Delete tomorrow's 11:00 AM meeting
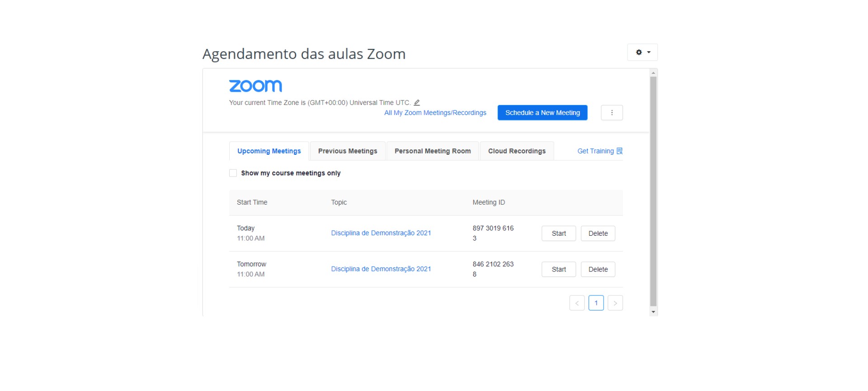Viewport: 868px width, 391px height. [598, 269]
